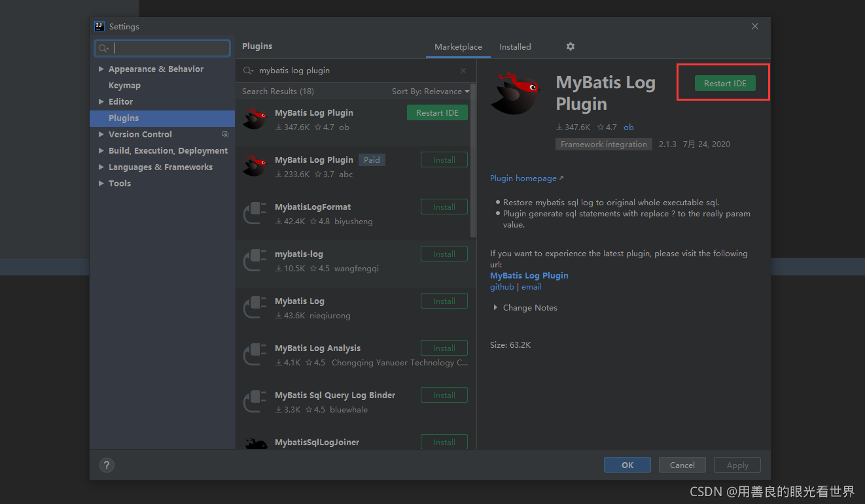
Task: Open the Plugin homepage link
Action: click(526, 178)
